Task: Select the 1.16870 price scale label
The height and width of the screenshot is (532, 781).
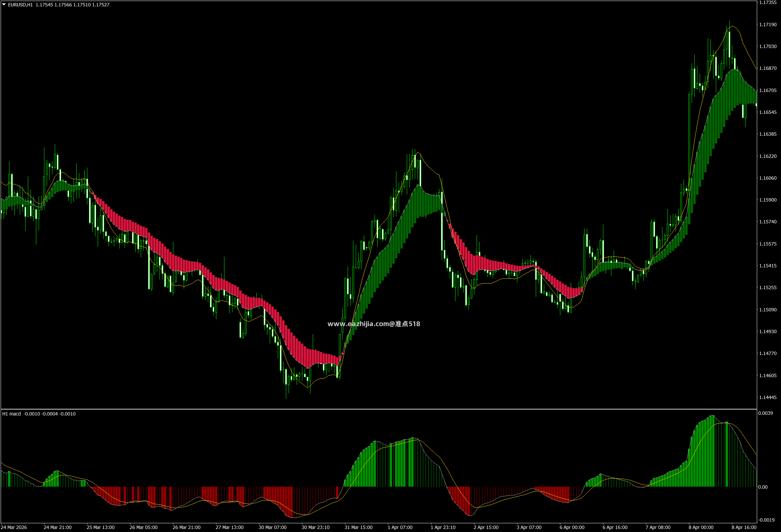Action: (x=768, y=68)
